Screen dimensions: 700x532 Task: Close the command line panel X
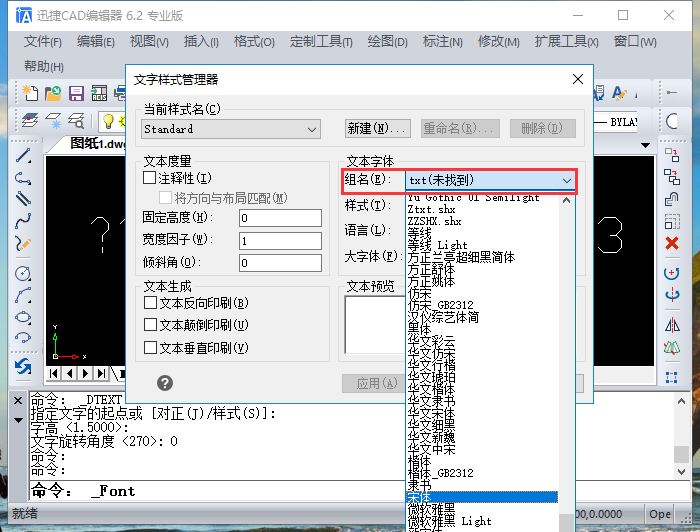point(18,400)
